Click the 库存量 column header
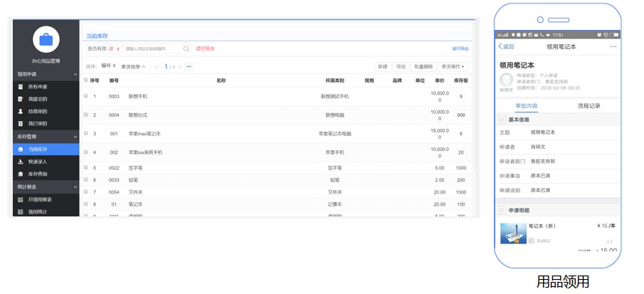The height and width of the screenshot is (294, 644). (461, 81)
